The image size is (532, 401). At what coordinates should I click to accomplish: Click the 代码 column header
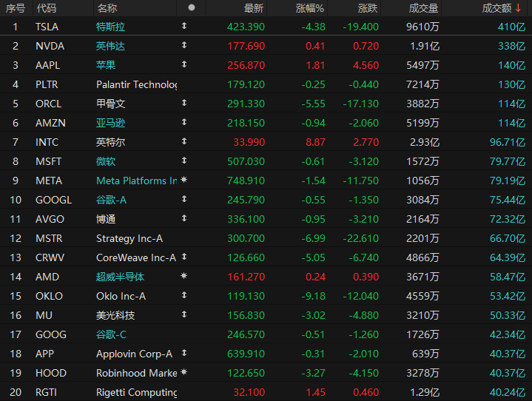coord(46,8)
